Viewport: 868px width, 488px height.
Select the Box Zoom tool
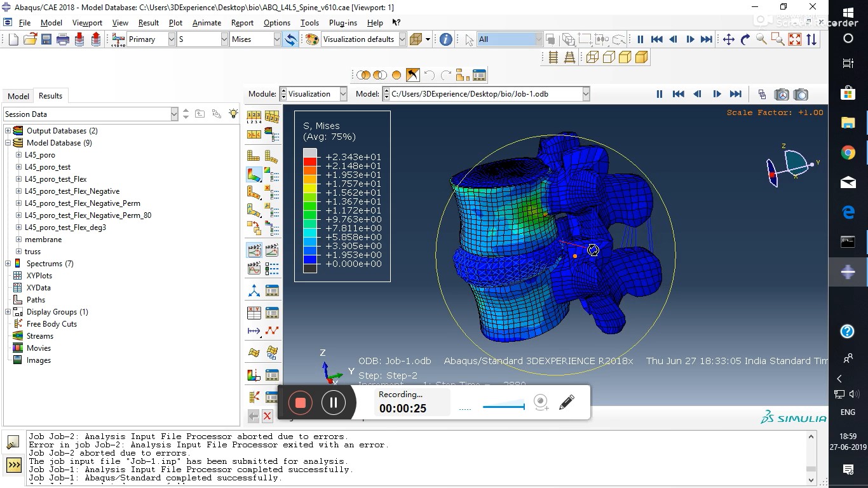[778, 39]
